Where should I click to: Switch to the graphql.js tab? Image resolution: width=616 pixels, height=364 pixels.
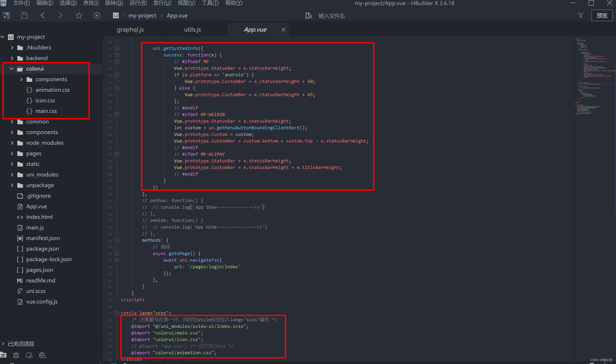(130, 29)
